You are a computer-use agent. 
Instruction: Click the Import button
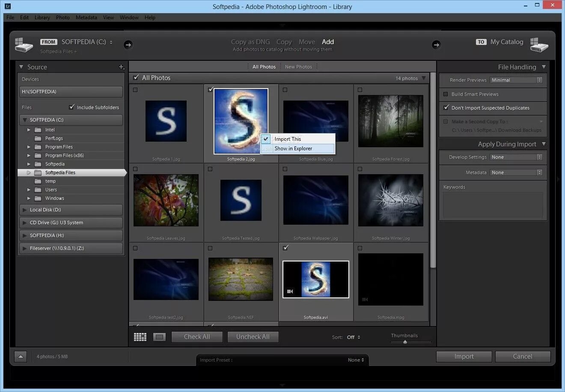click(464, 356)
